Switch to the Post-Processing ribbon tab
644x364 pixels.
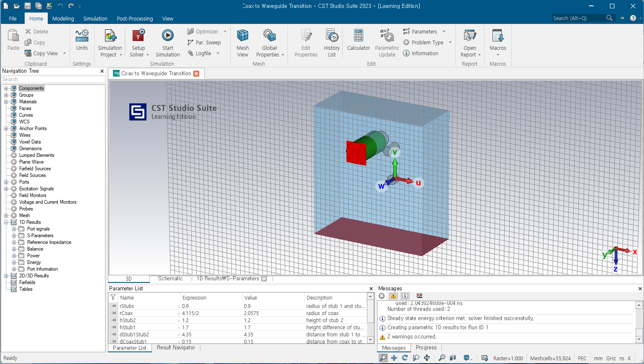(x=135, y=18)
